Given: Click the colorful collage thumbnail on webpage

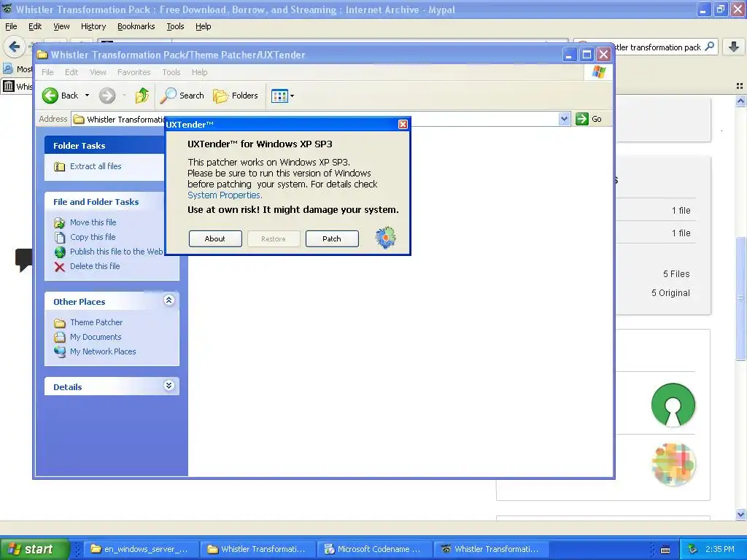Looking at the screenshot, I should (673, 464).
